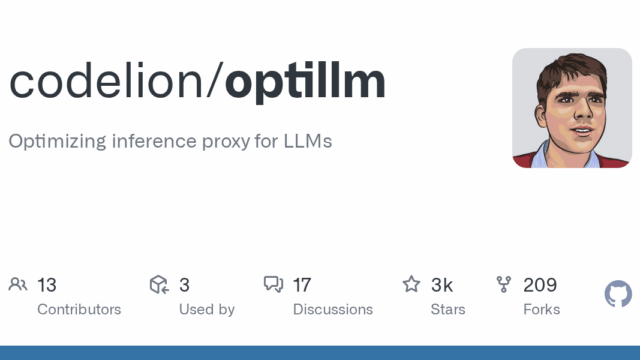Click the Discussions speech bubbles icon

coord(273,284)
